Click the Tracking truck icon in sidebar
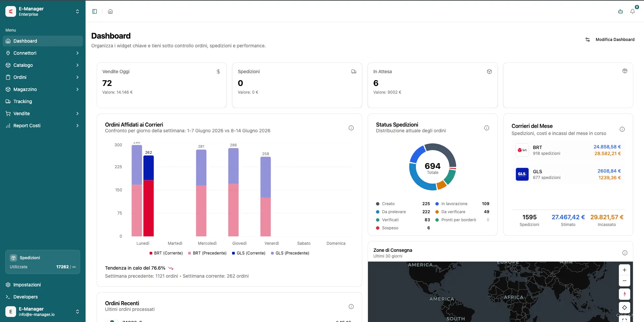This screenshot has height=322, width=644. click(x=8, y=101)
